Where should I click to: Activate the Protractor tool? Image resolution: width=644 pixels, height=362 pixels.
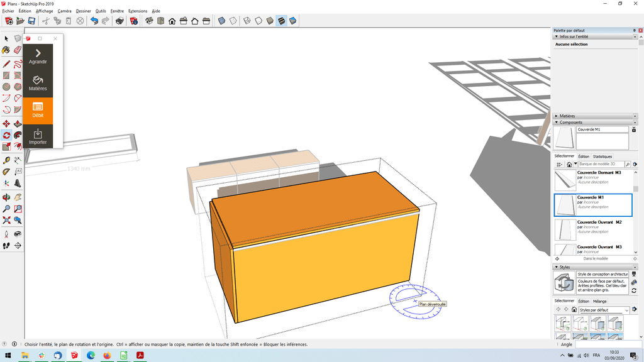(6, 172)
